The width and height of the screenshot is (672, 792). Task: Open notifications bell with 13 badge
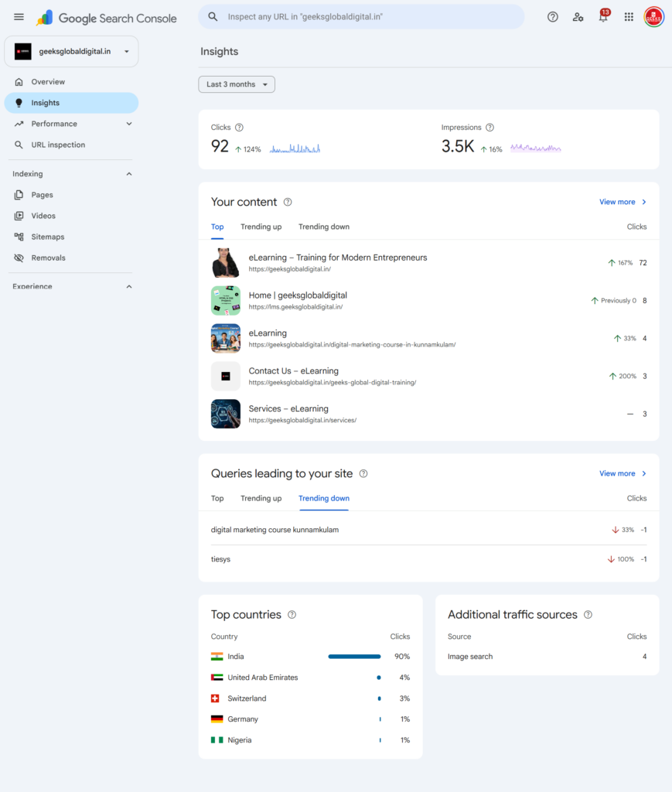coord(603,15)
